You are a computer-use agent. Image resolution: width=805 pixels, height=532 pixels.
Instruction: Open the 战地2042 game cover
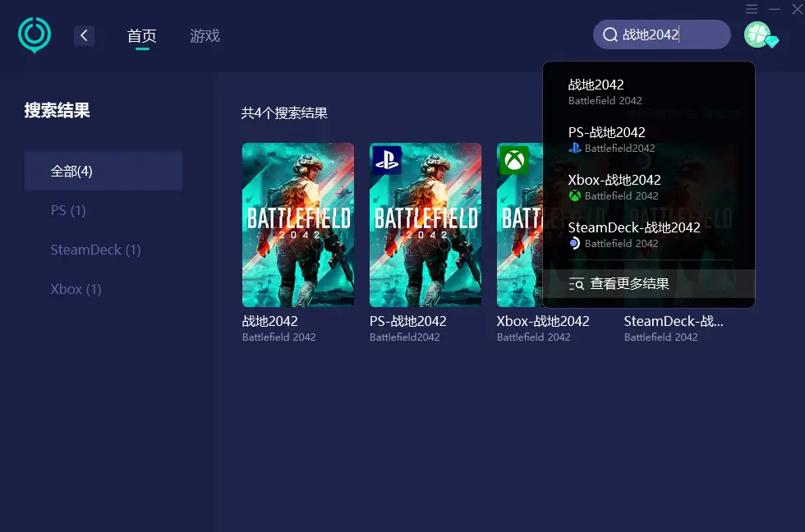point(298,225)
